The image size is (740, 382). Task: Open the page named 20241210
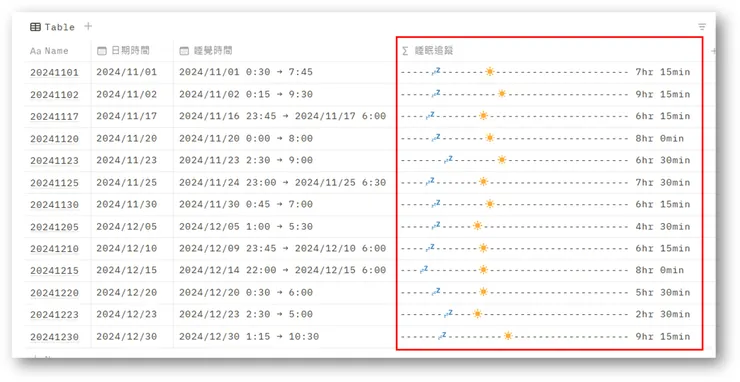tap(54, 249)
